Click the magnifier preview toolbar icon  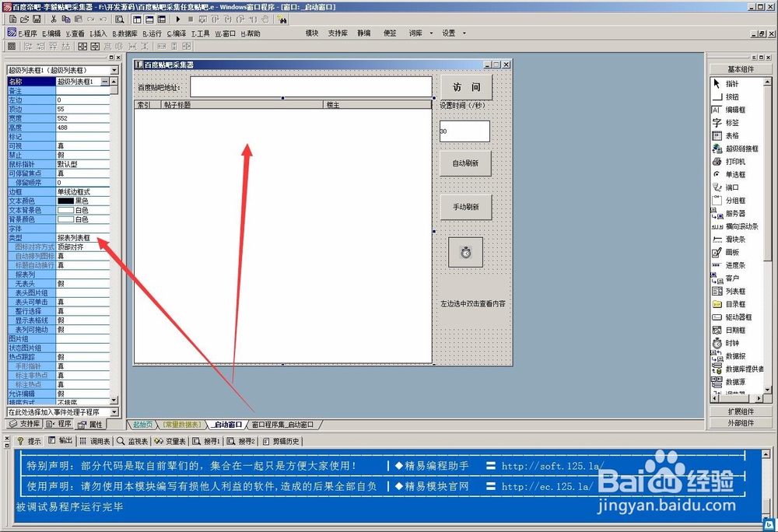point(120,19)
